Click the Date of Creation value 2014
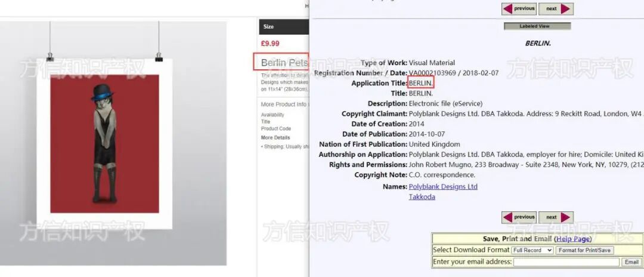Screen dimensions: 644x277 click(416, 124)
